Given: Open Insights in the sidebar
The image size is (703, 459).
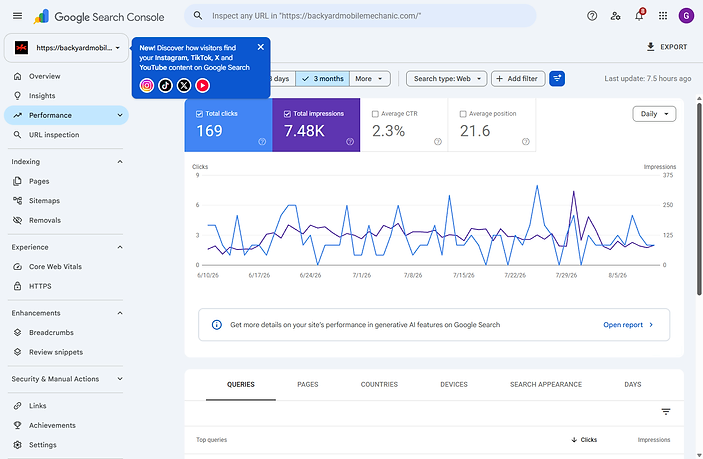Looking at the screenshot, I should [x=66, y=96].
